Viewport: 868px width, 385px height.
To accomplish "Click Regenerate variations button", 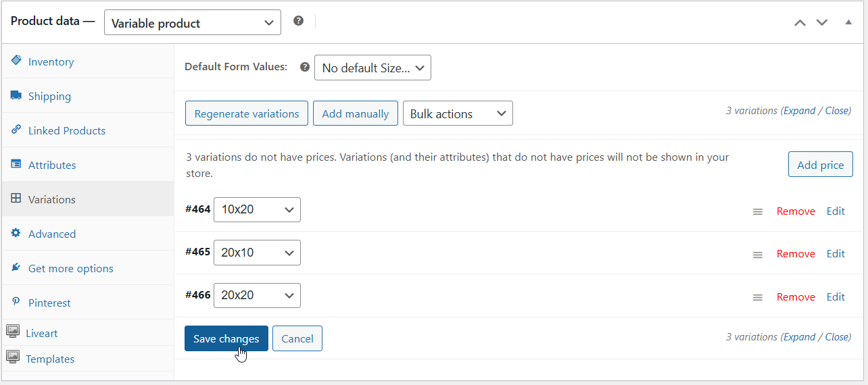I will coord(247,113).
